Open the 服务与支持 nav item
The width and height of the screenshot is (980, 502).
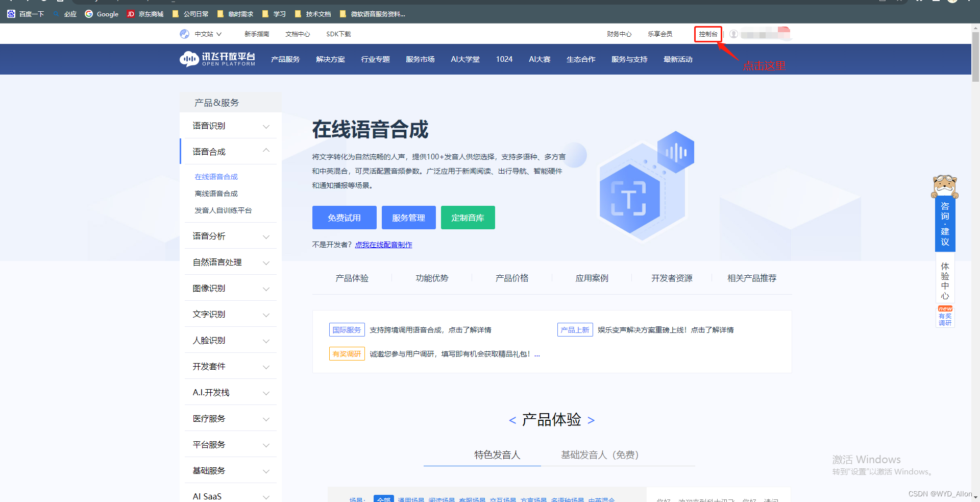coord(629,59)
